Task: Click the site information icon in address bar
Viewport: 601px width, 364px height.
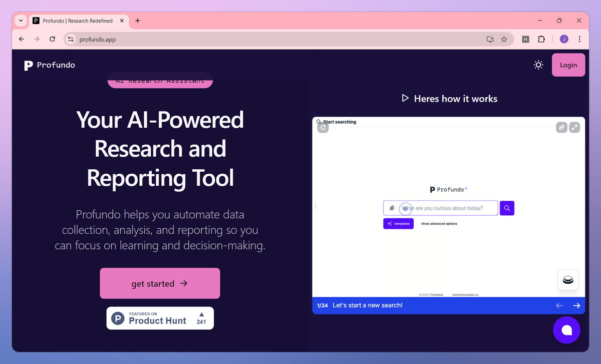Action: 71,39
